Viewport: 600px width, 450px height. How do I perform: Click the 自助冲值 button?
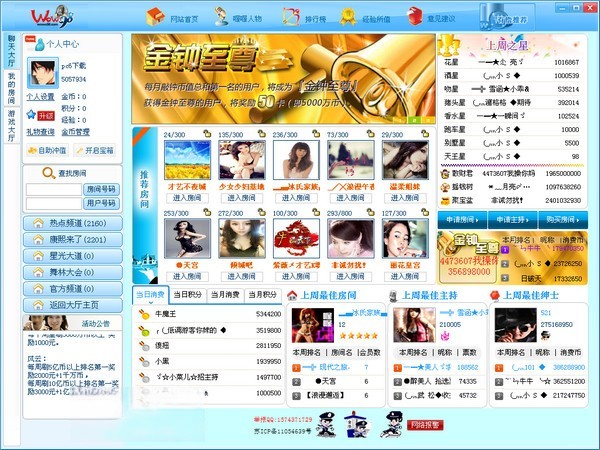click(47, 150)
